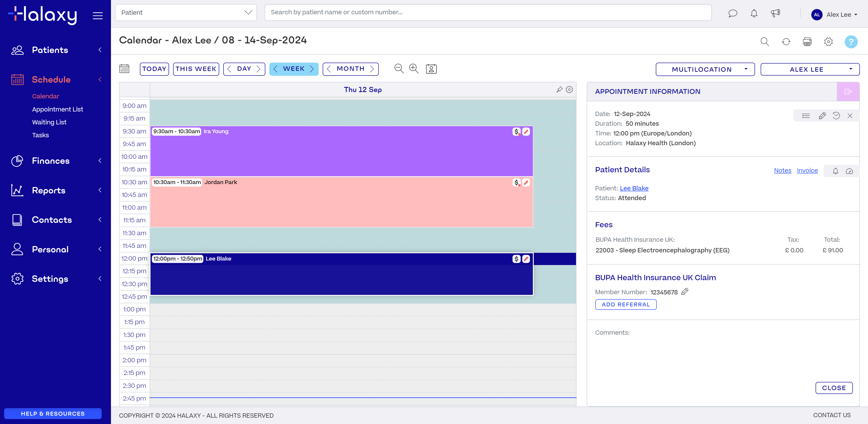Viewport: 868px width, 424px height.
Task: Edit appointment with the pencil icon
Action: point(822,116)
